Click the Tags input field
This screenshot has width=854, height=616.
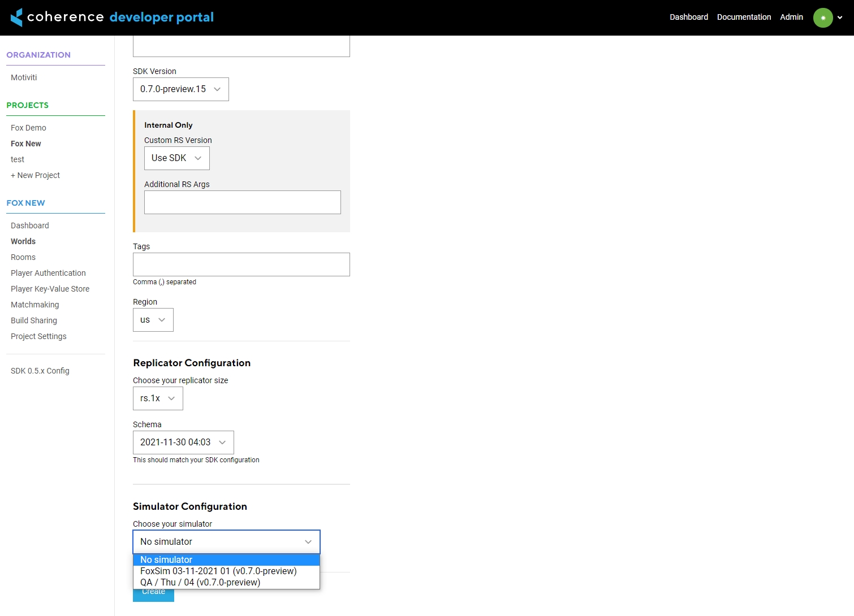(x=241, y=264)
